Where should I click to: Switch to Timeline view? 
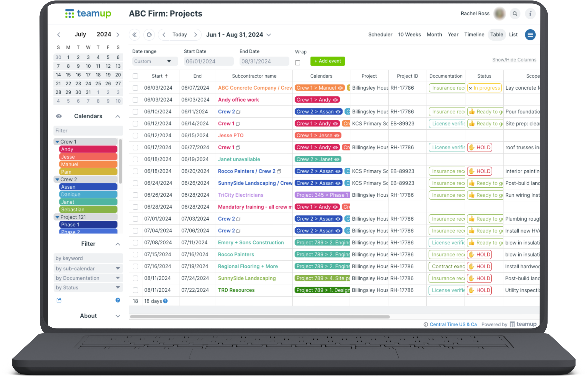coord(474,35)
